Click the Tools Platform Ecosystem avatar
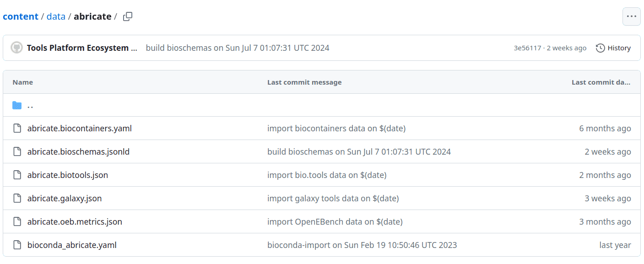644x264 pixels. coord(17,48)
